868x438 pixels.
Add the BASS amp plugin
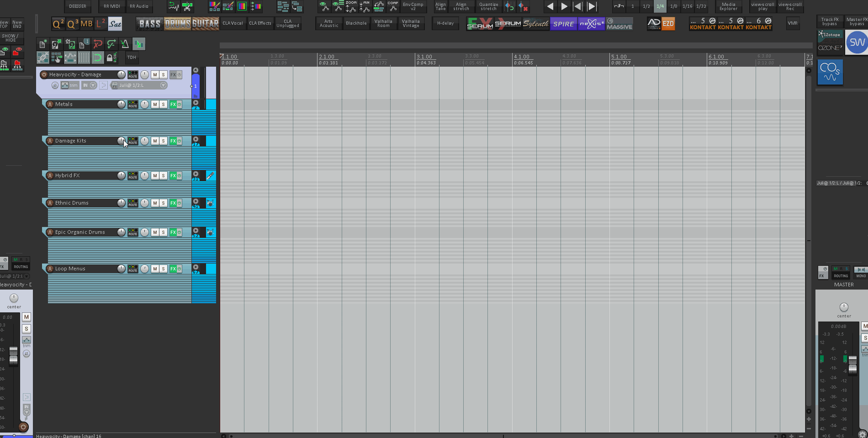pos(150,24)
